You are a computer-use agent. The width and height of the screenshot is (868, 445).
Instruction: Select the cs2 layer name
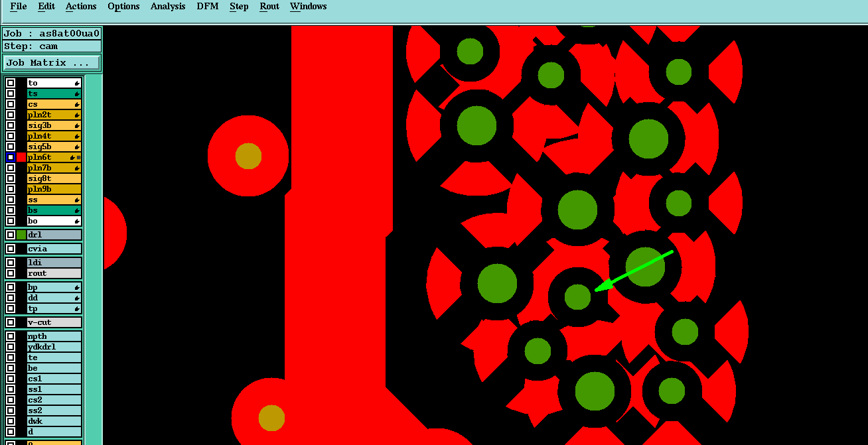click(54, 400)
